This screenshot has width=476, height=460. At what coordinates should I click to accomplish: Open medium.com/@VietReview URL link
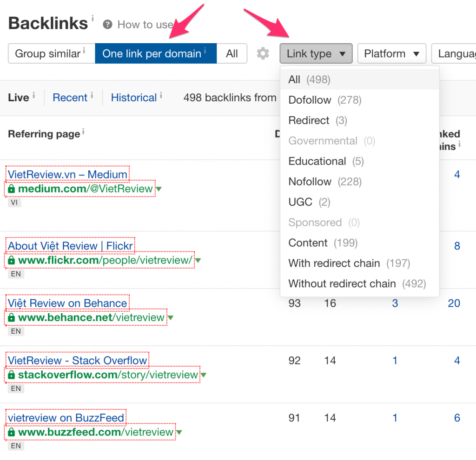[x=86, y=189]
